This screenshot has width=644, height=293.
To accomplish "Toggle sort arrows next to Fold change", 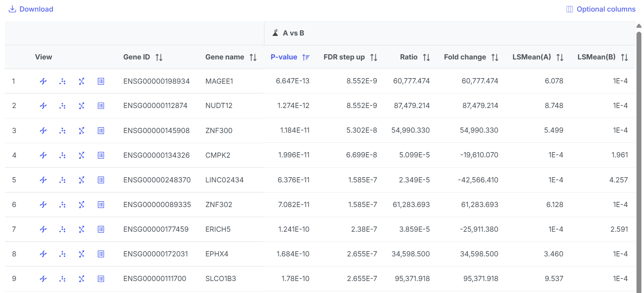I will point(495,57).
